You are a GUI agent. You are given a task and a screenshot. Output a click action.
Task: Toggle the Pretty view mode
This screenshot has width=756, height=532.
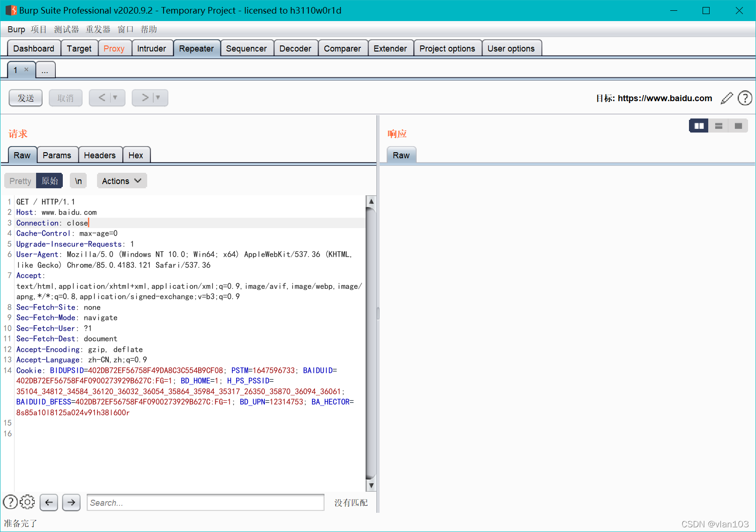[20, 181]
